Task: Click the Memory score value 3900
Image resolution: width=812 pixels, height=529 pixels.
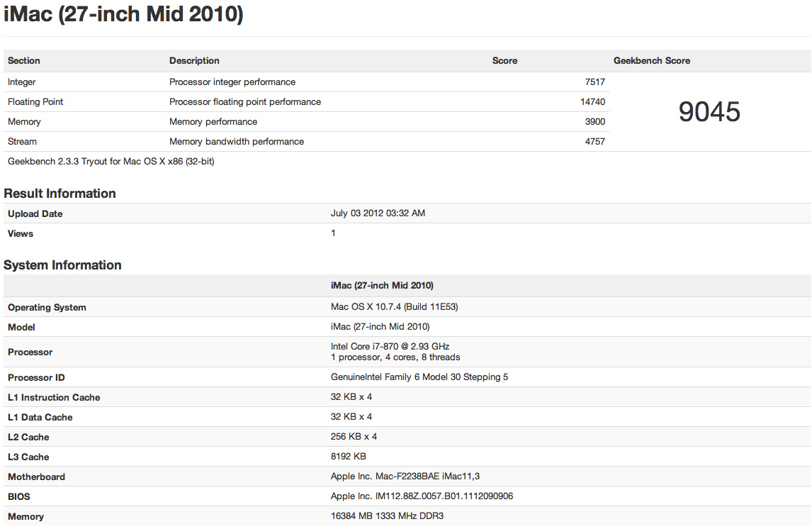Action: click(x=595, y=121)
